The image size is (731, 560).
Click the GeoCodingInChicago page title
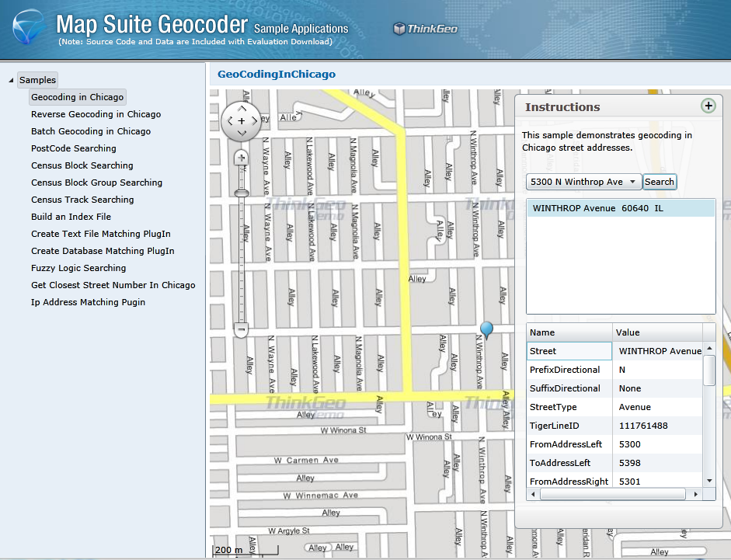point(277,74)
